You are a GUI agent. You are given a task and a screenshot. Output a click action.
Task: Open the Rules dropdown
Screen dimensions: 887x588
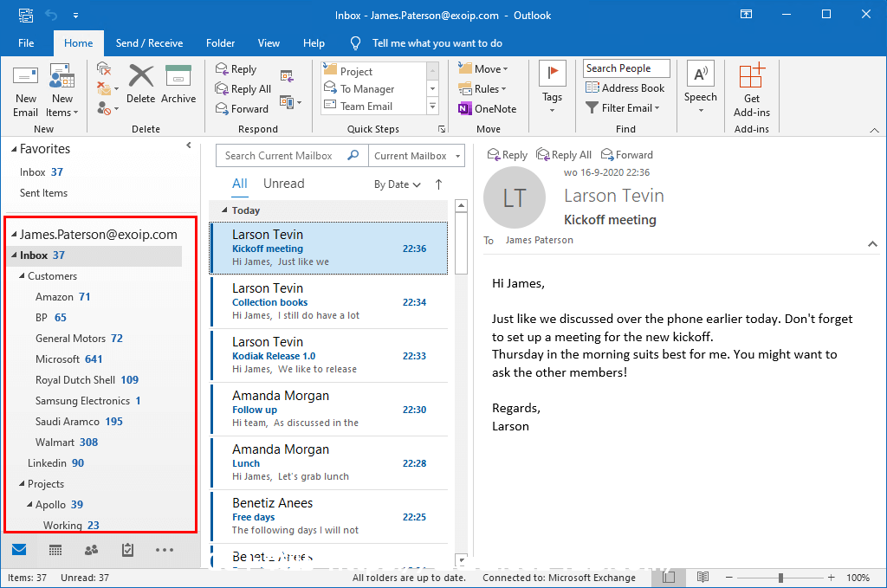(482, 89)
